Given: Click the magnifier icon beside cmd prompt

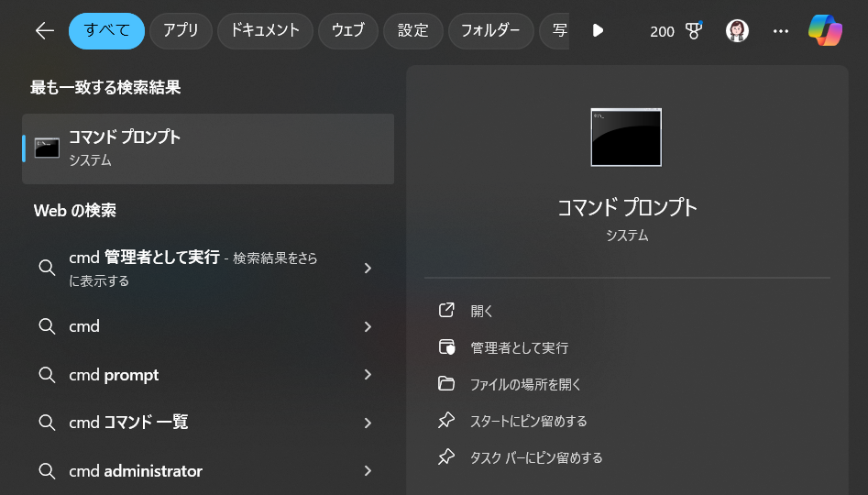Looking at the screenshot, I should 47,375.
